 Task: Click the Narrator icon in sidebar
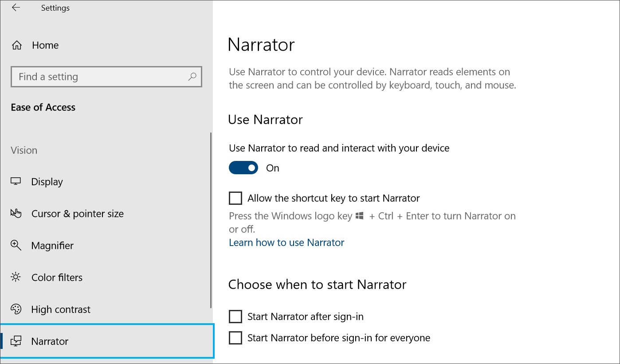(x=16, y=341)
